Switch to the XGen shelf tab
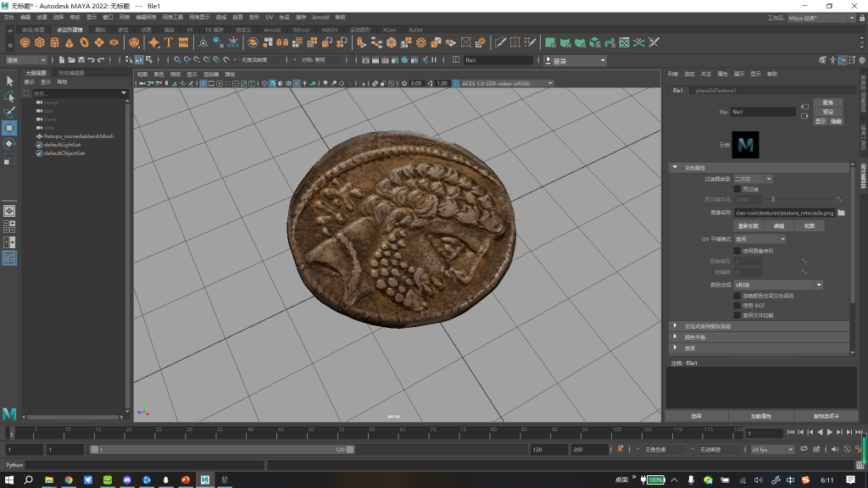 point(389,30)
